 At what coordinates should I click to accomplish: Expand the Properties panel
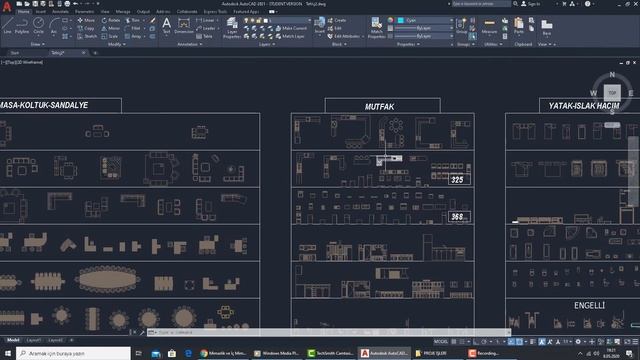pyautogui.click(x=408, y=44)
